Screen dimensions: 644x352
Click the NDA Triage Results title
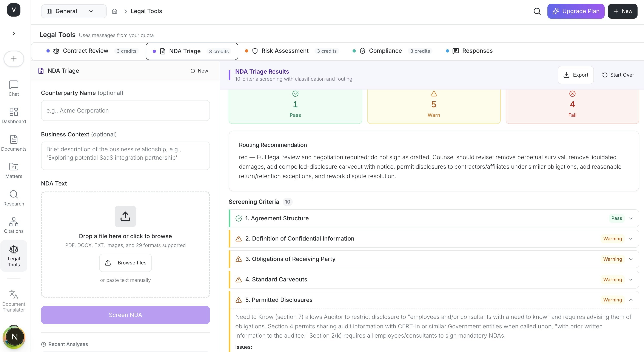point(262,72)
